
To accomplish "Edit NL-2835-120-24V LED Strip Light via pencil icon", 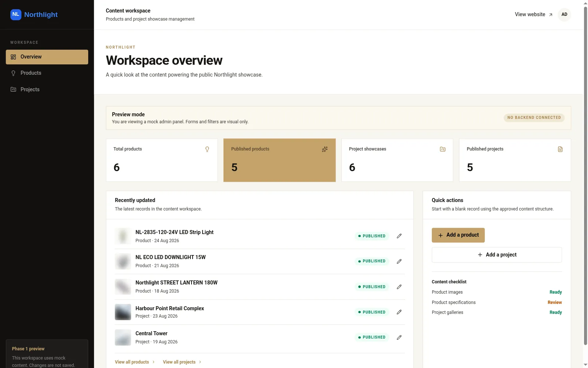I will [x=399, y=236].
